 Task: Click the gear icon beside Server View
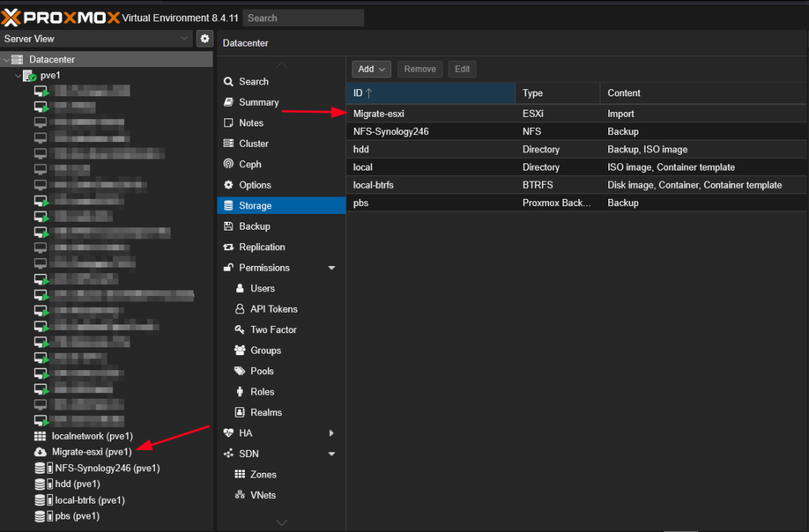[x=203, y=38]
